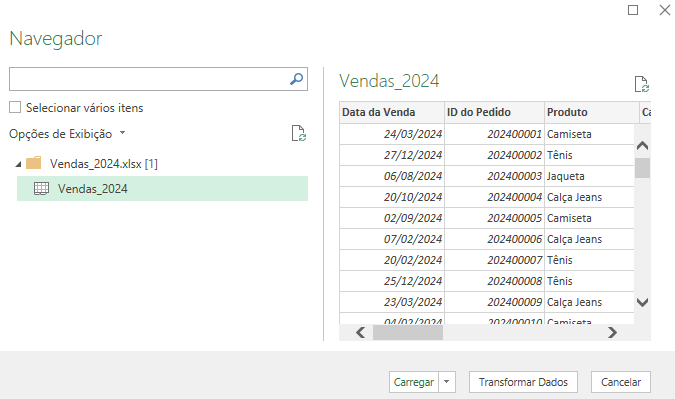Click order ID 202400006

494,239
